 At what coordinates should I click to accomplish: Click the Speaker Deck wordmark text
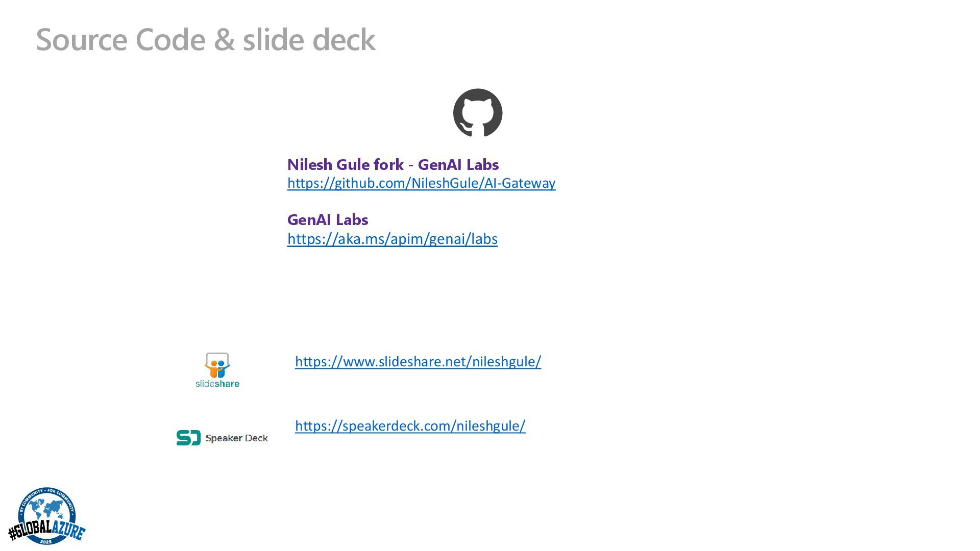click(236, 438)
